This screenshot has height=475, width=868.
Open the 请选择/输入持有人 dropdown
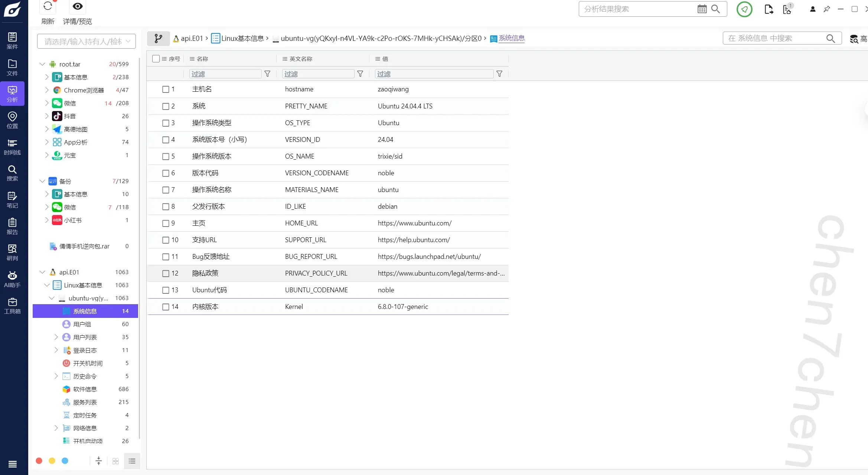tap(86, 41)
